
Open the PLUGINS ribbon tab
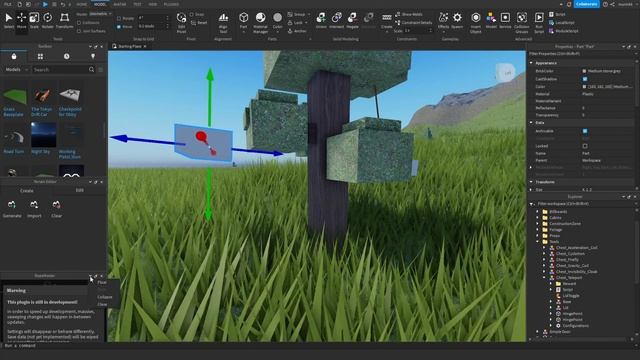(x=171, y=4)
